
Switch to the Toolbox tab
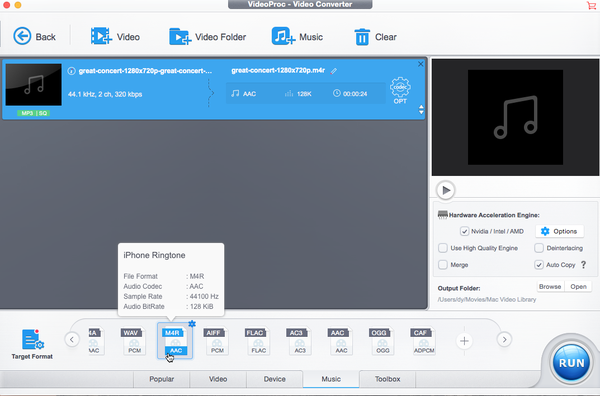387,379
